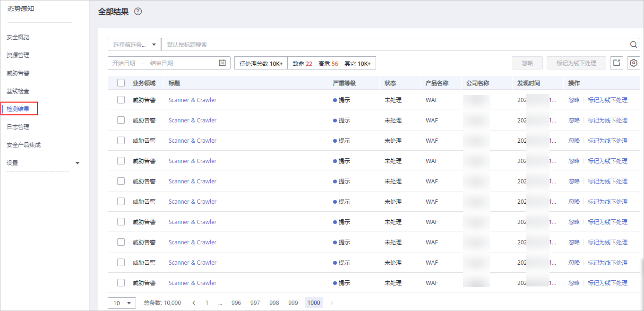644x311 pixels.
Task: Open the table settings gear icon
Action: 634,63
